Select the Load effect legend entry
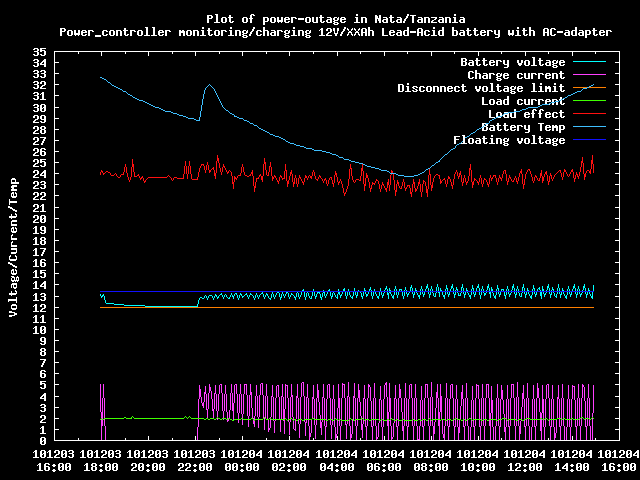This screenshot has height=480, width=640. pos(526,114)
